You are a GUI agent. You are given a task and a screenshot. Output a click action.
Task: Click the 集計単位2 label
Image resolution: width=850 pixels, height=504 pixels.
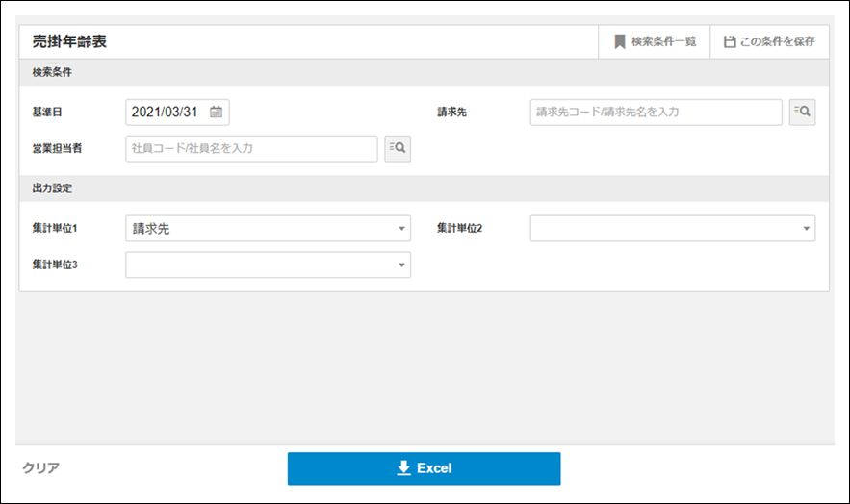tap(460, 229)
